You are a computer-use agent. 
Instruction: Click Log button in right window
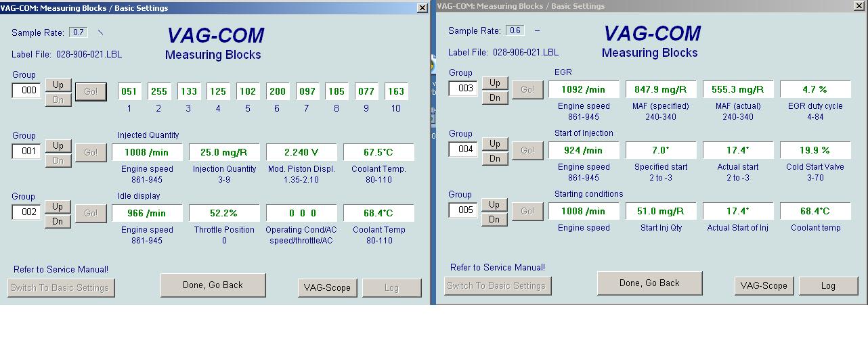tap(828, 285)
